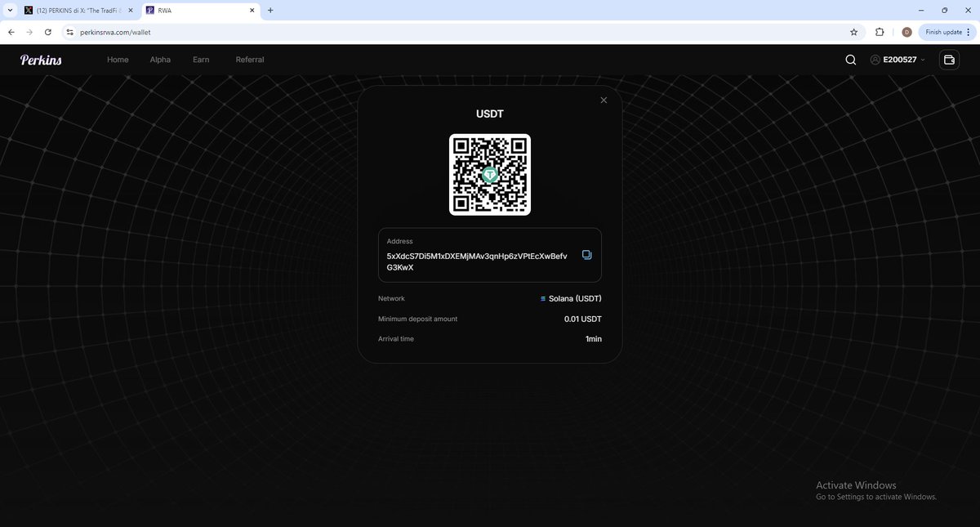Open a new browser tab
This screenshot has width=980, height=527.
tap(270, 10)
